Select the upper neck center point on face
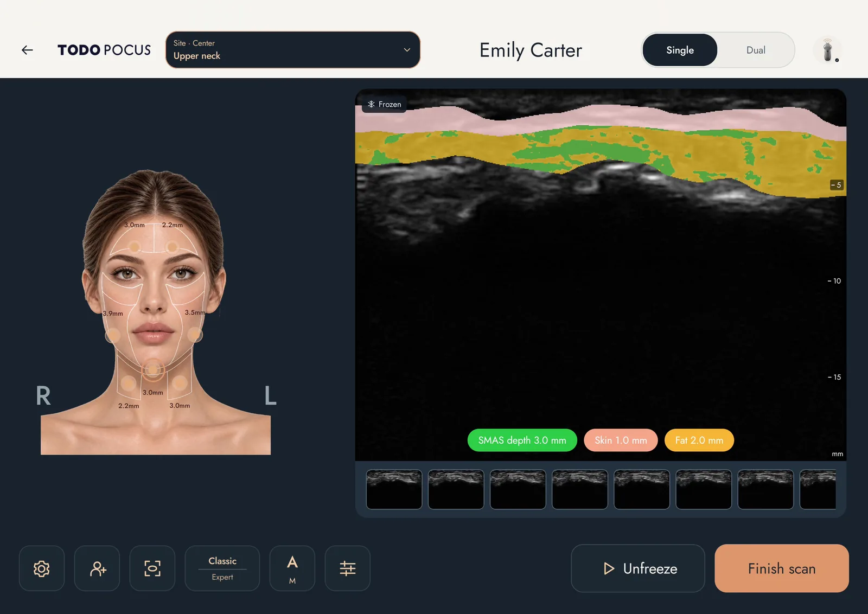The height and width of the screenshot is (614, 868). (x=153, y=370)
